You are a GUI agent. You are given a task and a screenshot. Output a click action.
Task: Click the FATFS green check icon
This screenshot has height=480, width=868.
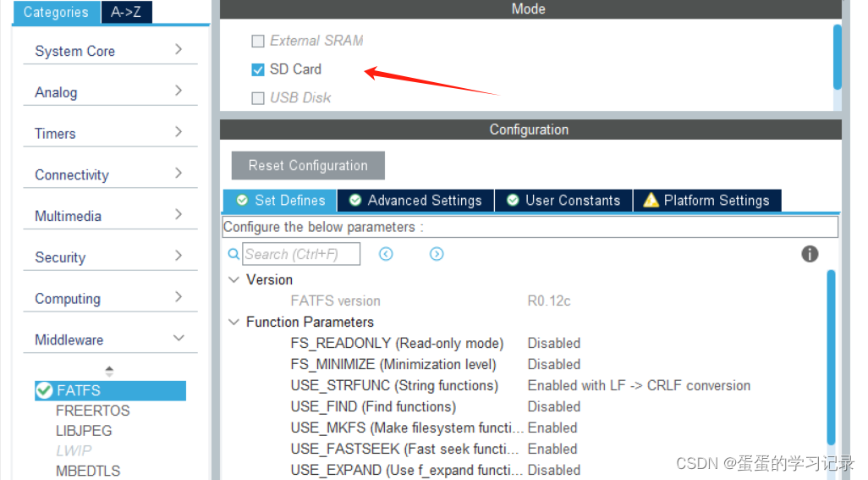coord(44,391)
